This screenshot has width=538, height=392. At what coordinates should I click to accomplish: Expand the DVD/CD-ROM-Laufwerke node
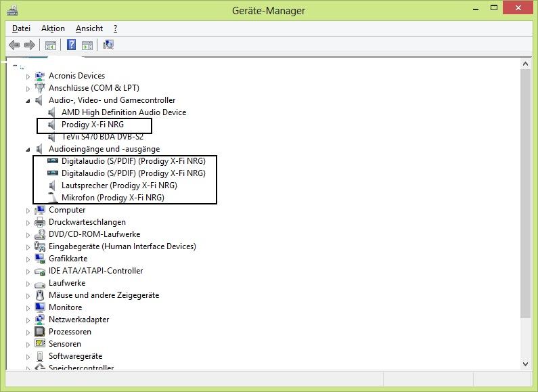[x=28, y=235]
